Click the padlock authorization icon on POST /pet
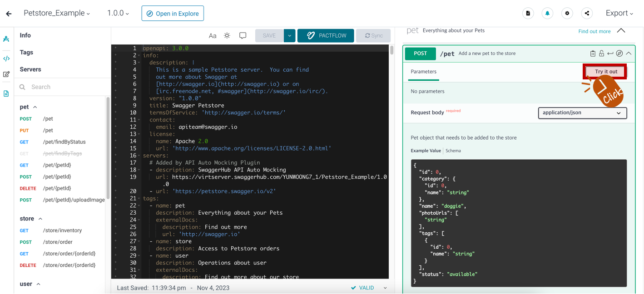This screenshot has height=294, width=644. (601, 54)
